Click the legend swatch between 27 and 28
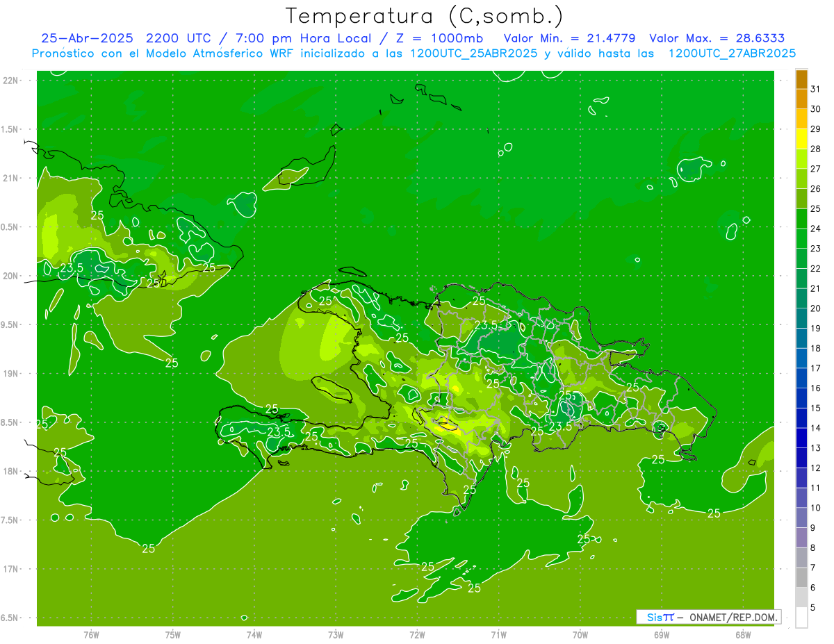This screenshot has height=644, width=834. [801, 159]
